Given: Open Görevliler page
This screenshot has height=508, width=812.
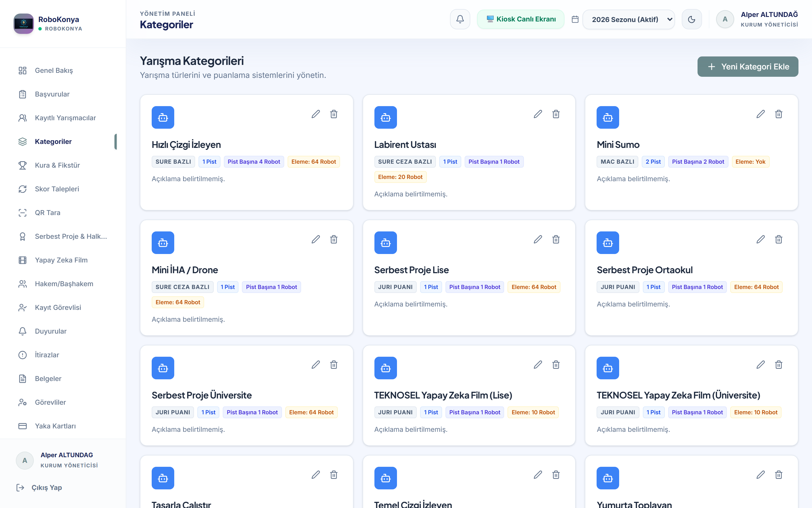Looking at the screenshot, I should pos(63,402).
